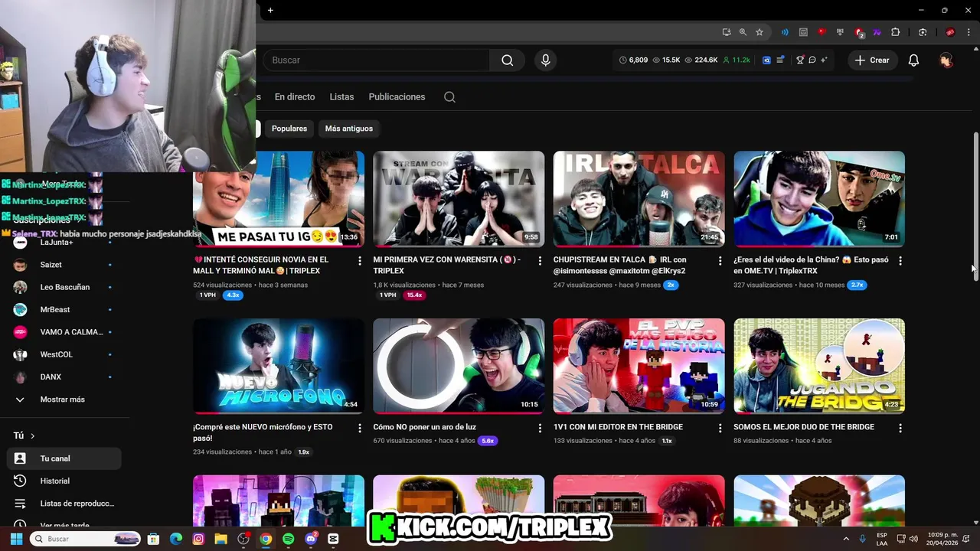Open the ME PASAI TU IG thumbnail
The width and height of the screenshot is (980, 551).
click(x=279, y=199)
